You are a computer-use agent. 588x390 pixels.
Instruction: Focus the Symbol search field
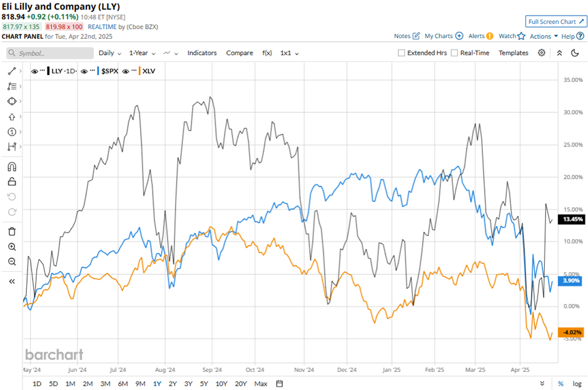[x=50, y=53]
